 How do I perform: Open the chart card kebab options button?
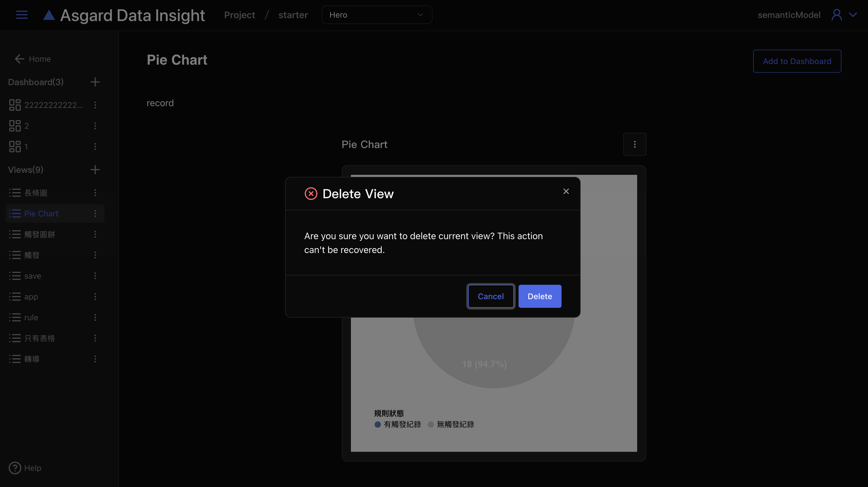(x=635, y=144)
